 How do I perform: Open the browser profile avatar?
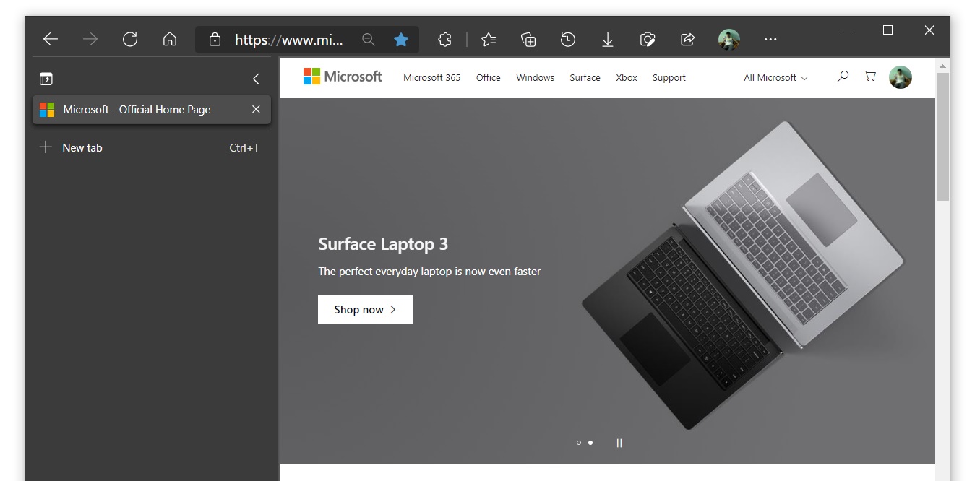[729, 40]
